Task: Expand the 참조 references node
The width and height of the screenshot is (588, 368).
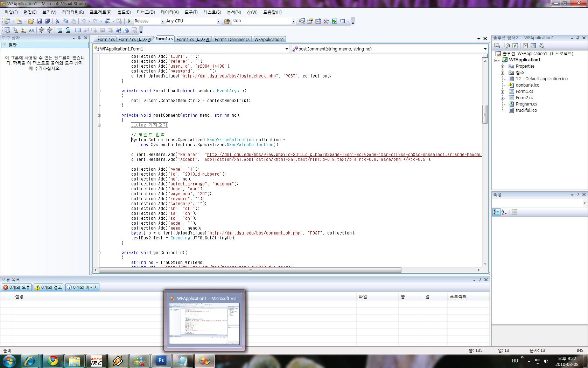Action: coord(503,73)
